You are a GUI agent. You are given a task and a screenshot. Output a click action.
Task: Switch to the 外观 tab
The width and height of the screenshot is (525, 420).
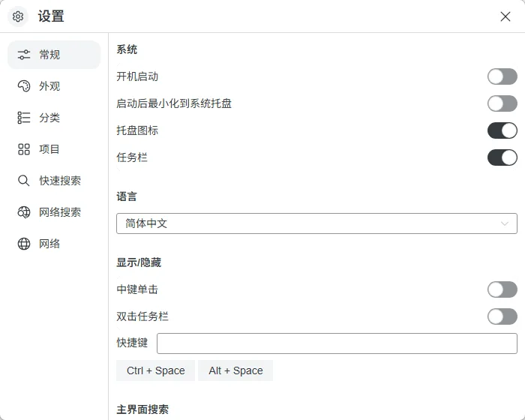54,86
